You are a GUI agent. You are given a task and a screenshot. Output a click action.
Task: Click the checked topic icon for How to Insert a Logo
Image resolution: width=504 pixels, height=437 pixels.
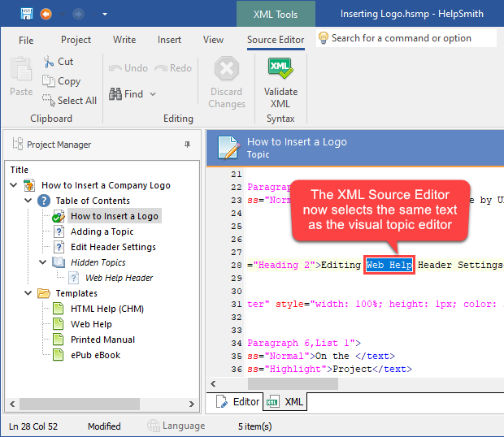point(59,216)
